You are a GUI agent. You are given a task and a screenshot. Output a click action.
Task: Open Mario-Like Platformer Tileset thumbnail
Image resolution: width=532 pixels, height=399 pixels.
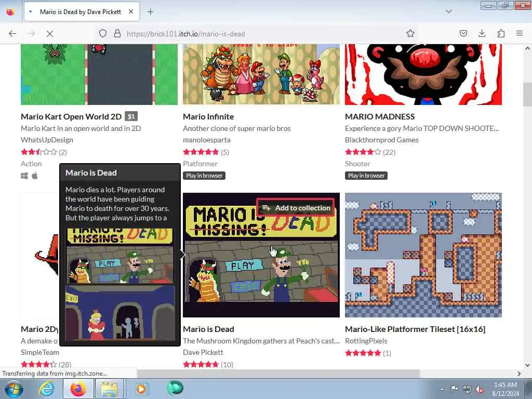click(423, 255)
